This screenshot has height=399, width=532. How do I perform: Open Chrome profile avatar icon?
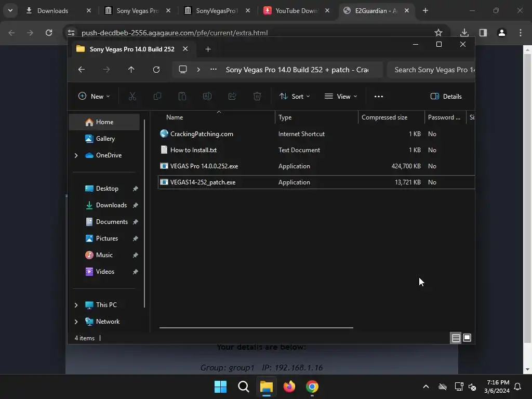(502, 33)
